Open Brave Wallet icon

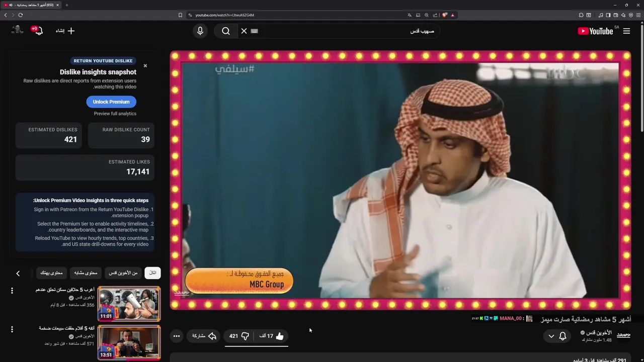tap(615, 15)
